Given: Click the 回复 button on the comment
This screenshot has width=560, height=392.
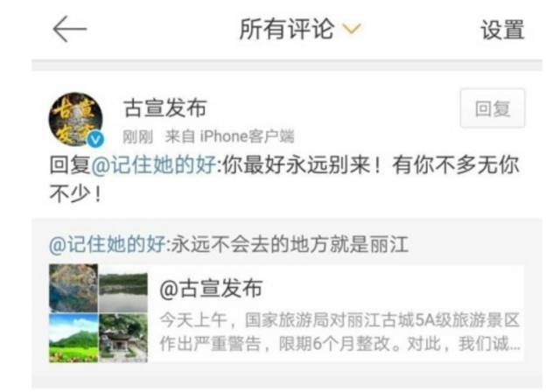Looking at the screenshot, I should coord(493,108).
